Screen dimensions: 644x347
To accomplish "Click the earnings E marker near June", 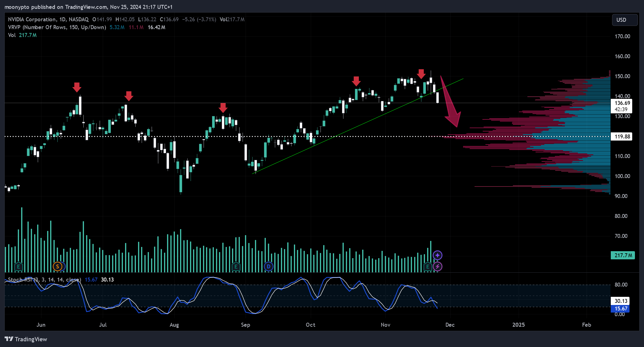I will (18, 267).
